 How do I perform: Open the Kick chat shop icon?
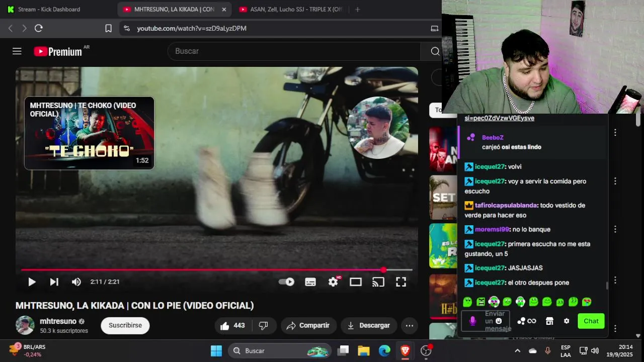coord(549,321)
